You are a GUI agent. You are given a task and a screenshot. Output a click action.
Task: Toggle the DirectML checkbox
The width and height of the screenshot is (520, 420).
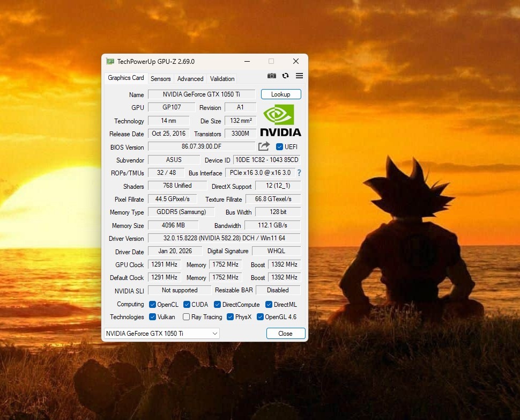[x=269, y=305]
